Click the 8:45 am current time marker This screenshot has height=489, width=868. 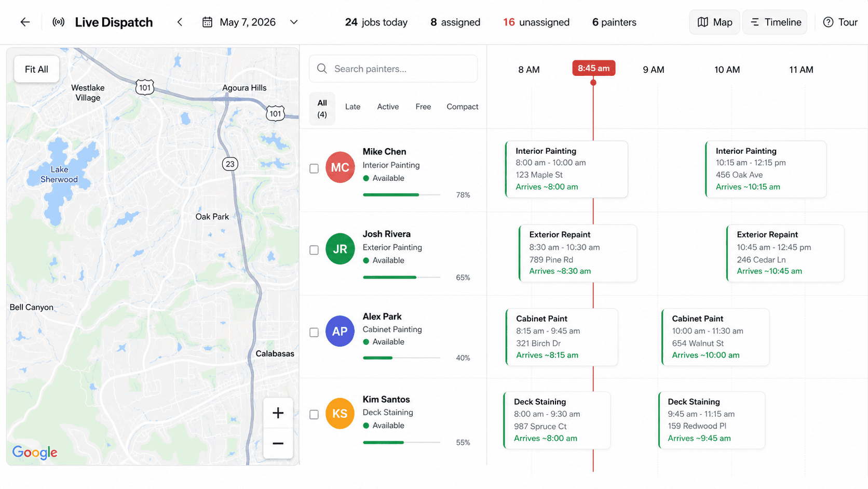(x=593, y=68)
